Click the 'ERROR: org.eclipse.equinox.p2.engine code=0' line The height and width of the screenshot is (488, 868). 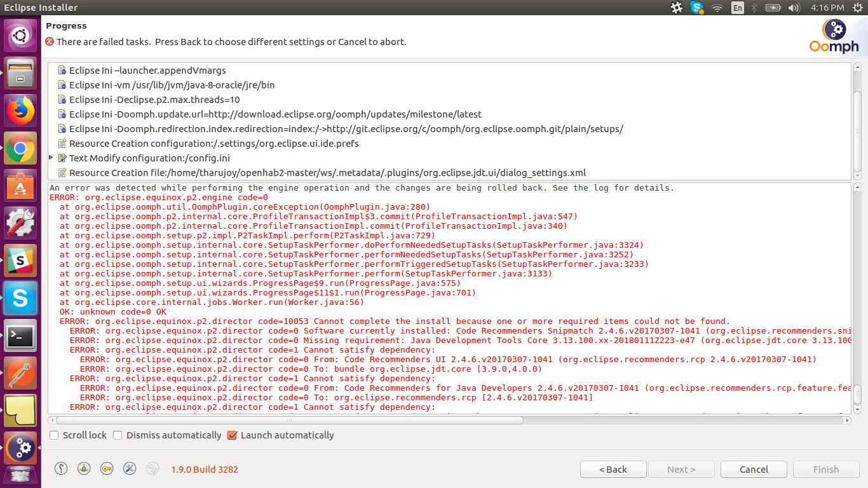click(159, 197)
